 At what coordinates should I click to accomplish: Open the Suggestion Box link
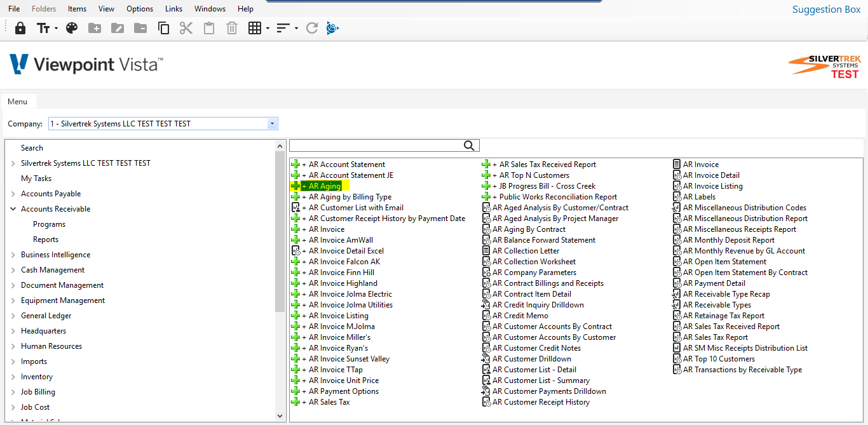coord(826,10)
